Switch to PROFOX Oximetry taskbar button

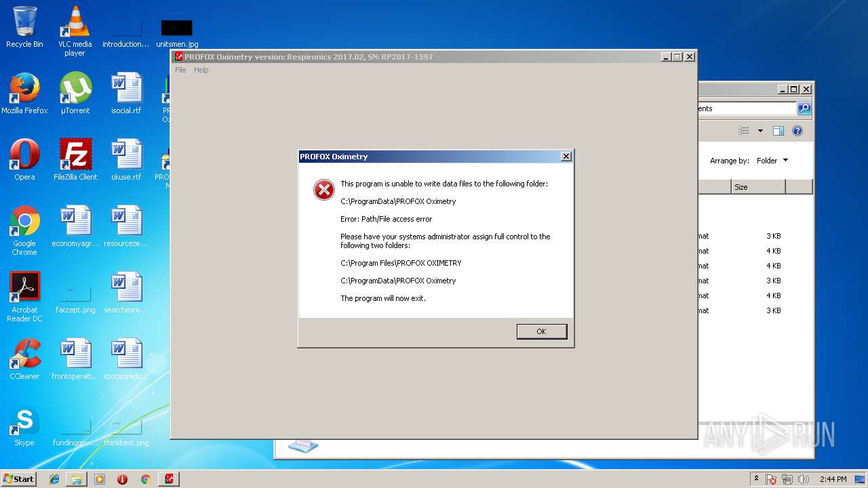coord(169,479)
